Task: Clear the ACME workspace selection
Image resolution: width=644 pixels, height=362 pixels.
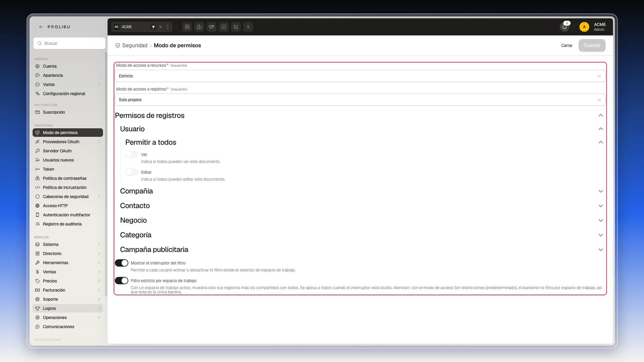Action: [161, 27]
